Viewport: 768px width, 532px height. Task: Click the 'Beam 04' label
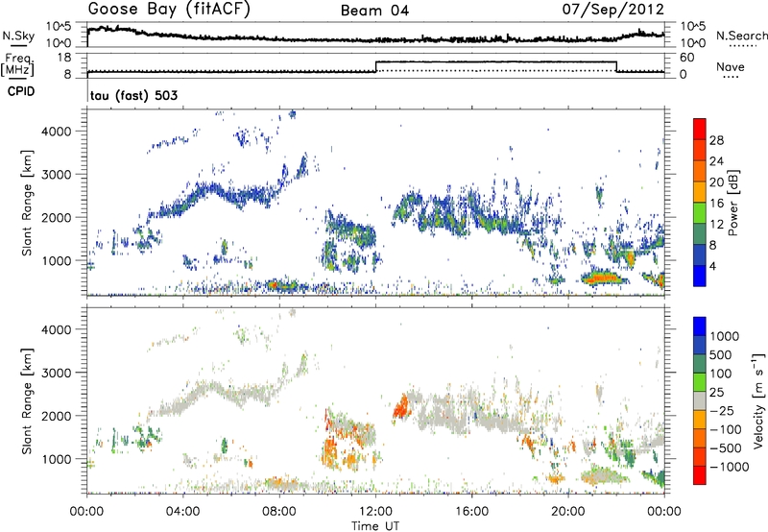(374, 11)
